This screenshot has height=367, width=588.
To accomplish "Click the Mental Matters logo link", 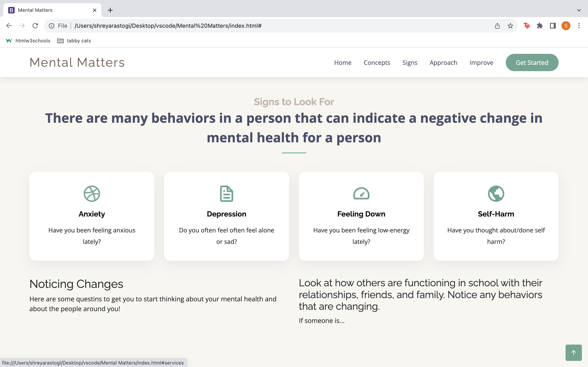I will pyautogui.click(x=77, y=62).
